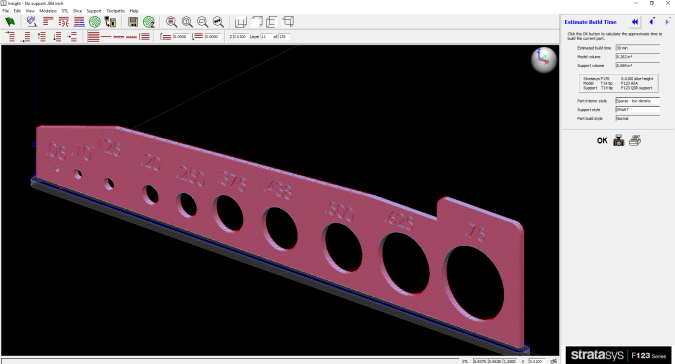Click the Part build style field
This screenshot has height=364, width=675.
[638, 118]
